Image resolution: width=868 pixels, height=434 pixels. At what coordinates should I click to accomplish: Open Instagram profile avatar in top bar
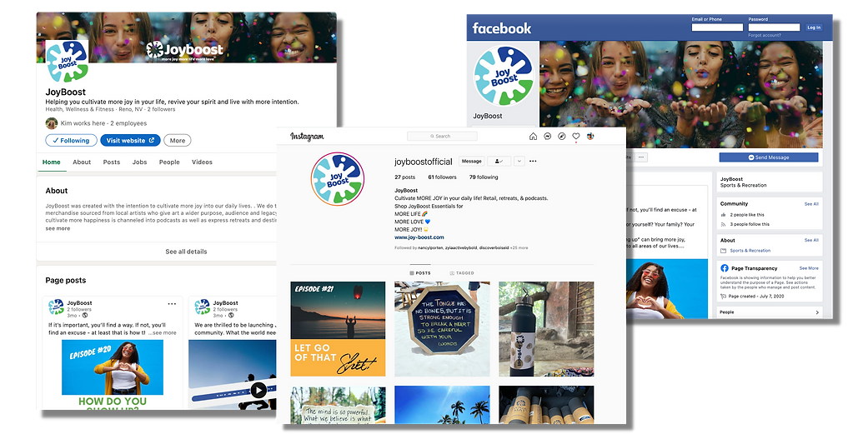590,136
